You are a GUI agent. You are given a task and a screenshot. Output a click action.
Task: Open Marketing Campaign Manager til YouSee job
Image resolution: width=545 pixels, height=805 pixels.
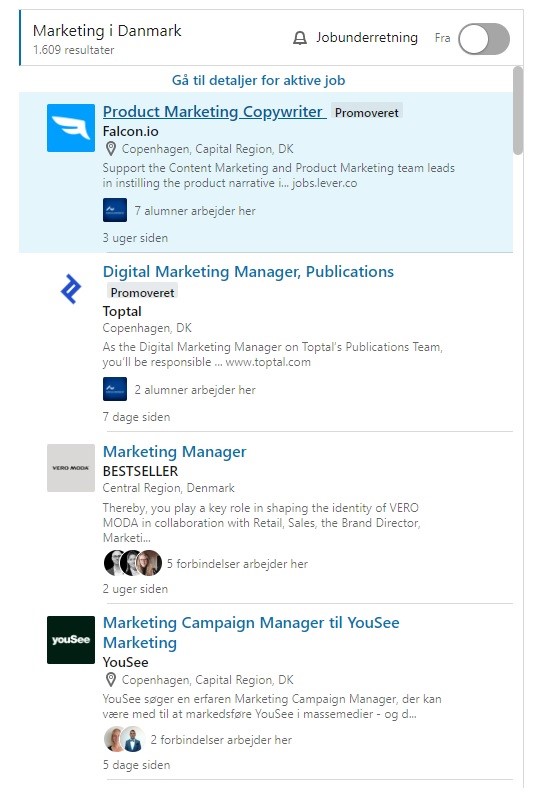click(251, 632)
